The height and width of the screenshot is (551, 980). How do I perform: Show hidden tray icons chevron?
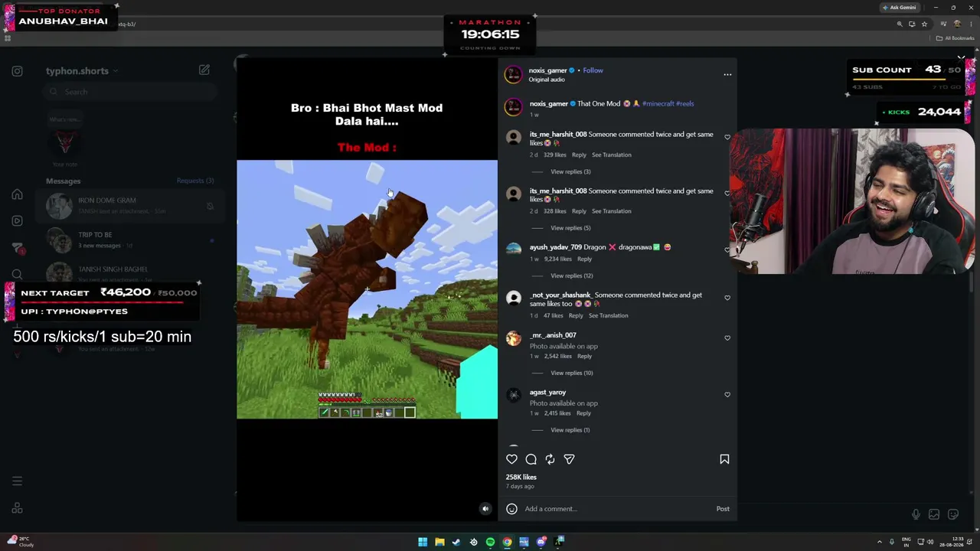pyautogui.click(x=880, y=542)
